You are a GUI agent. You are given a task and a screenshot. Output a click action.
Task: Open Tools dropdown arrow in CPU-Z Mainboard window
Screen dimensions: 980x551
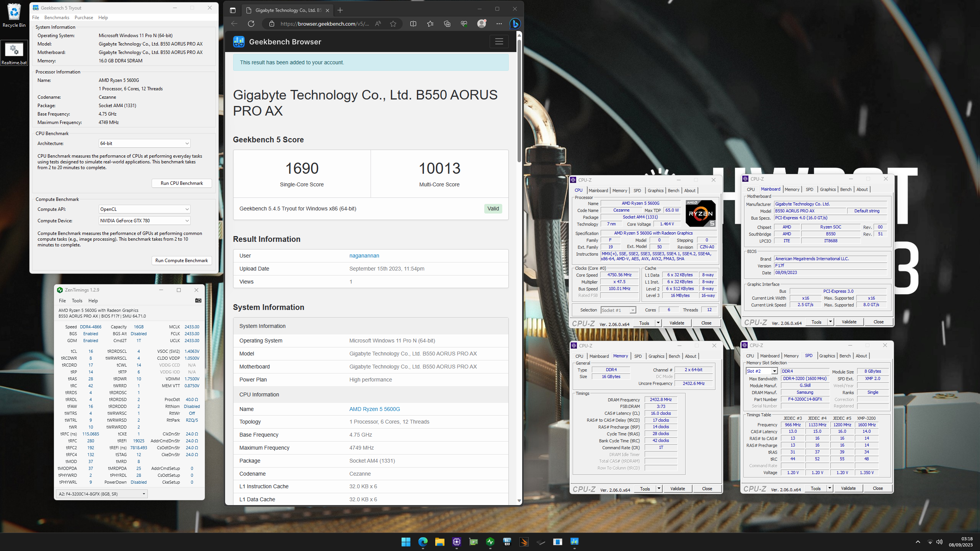[x=830, y=322]
